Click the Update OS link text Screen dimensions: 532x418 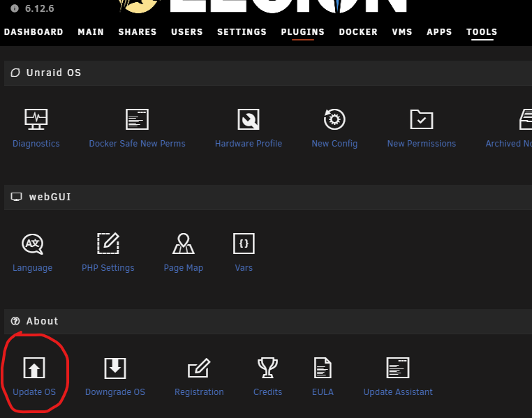pos(34,392)
